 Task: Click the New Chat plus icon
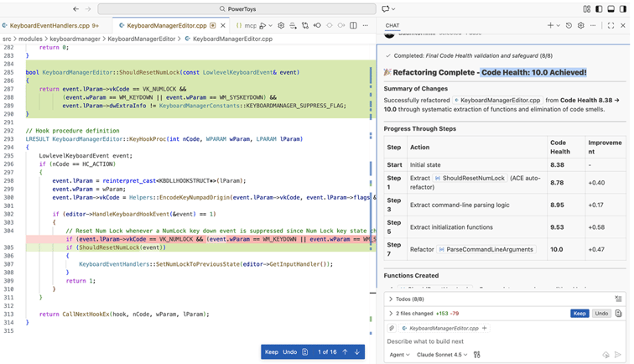(x=550, y=26)
